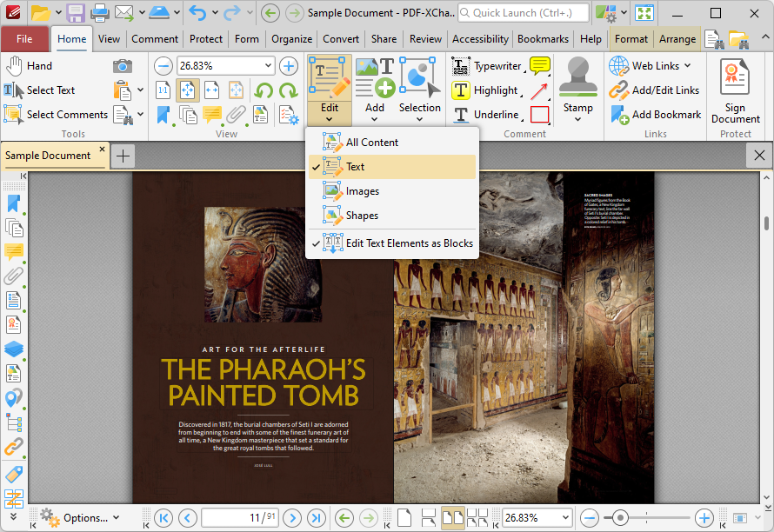Open Bookmarks pane in left sidebar

[x=14, y=203]
